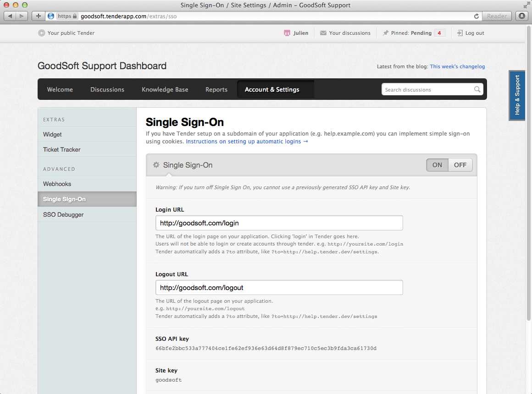Click the Log out icon

tap(460, 33)
